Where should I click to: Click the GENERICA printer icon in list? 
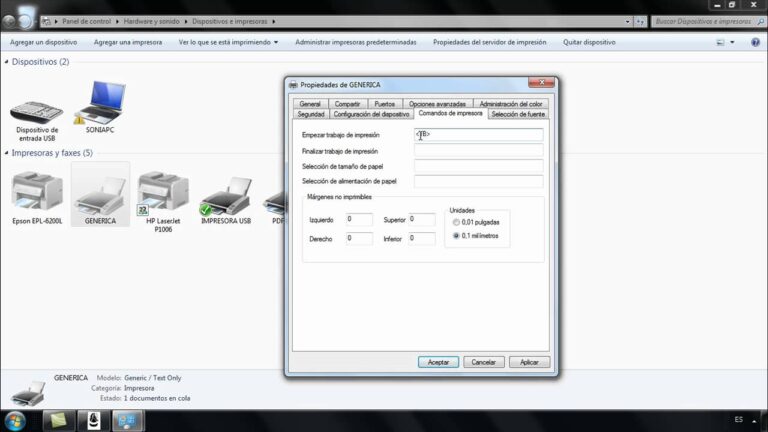100,193
